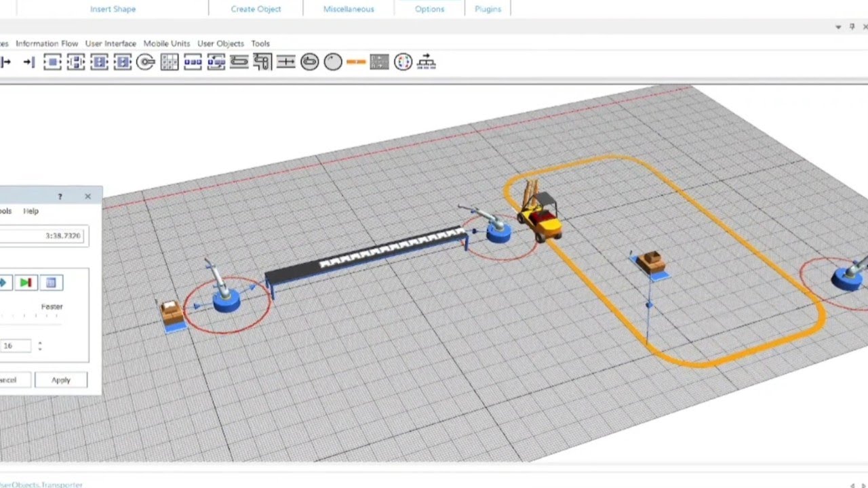This screenshot has height=488, width=868.
Task: Click the Create Object ribbon group
Action: (x=256, y=9)
